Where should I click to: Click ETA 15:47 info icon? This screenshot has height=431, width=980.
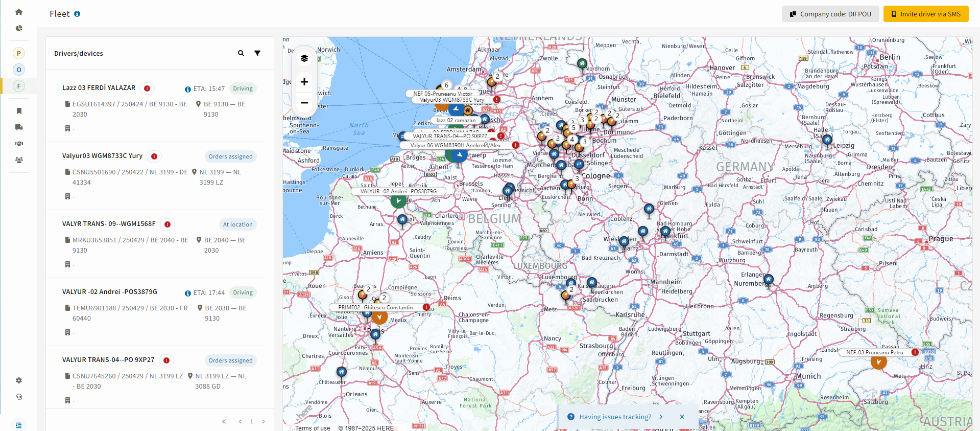pos(188,89)
